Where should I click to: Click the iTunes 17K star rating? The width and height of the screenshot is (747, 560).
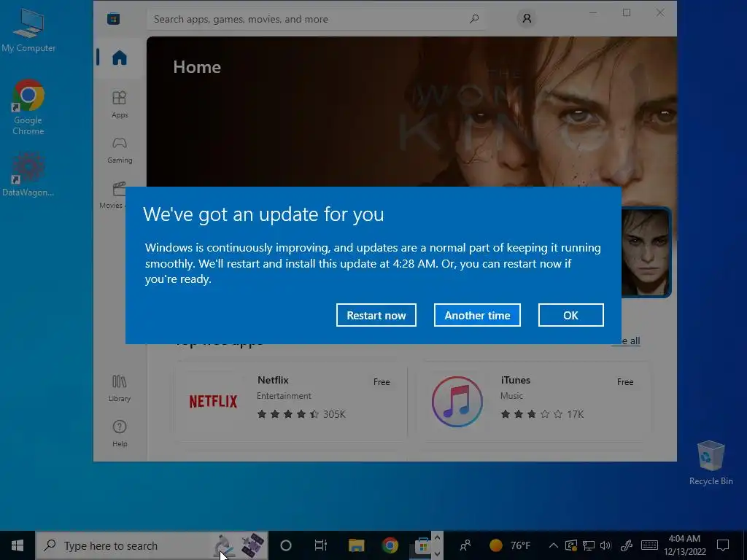[x=542, y=414]
